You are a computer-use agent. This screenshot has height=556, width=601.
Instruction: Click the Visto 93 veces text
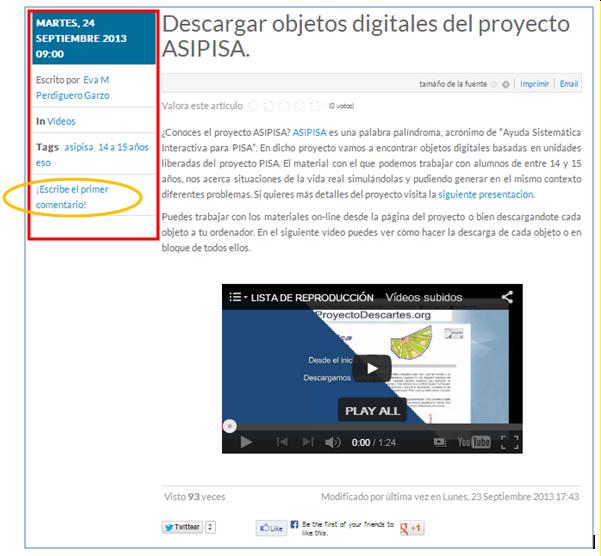pos(195,497)
